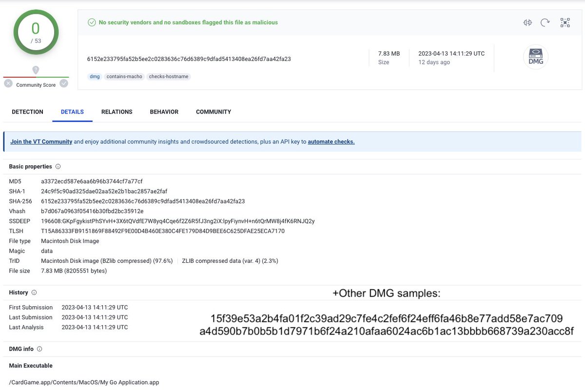Click the community score checkmark vote icon
Viewport: 585px width, 392px height.
pyautogui.click(x=64, y=84)
